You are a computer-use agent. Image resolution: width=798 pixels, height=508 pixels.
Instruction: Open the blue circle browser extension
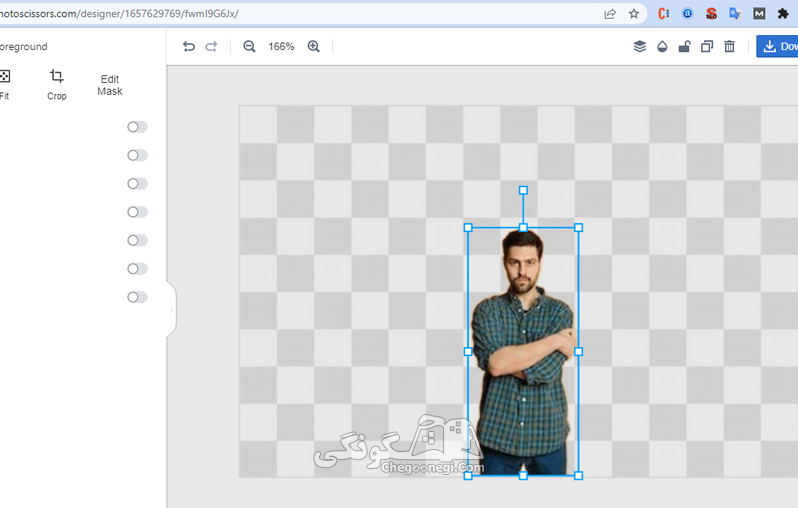pyautogui.click(x=688, y=14)
